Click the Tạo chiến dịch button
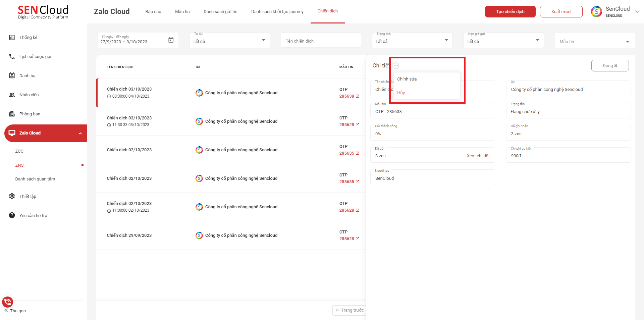This screenshot has height=320, width=644. (510, 11)
